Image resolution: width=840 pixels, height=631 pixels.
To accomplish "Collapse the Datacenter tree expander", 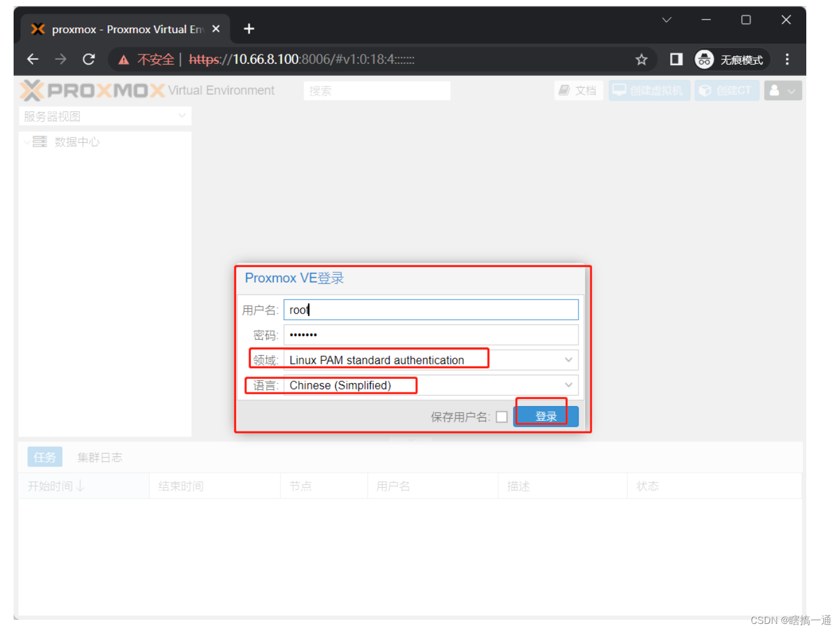I will click(x=26, y=142).
